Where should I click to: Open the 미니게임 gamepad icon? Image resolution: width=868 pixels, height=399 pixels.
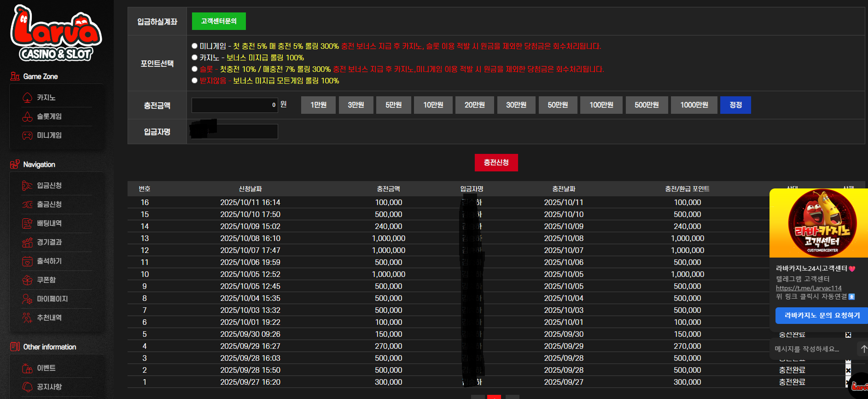27,135
